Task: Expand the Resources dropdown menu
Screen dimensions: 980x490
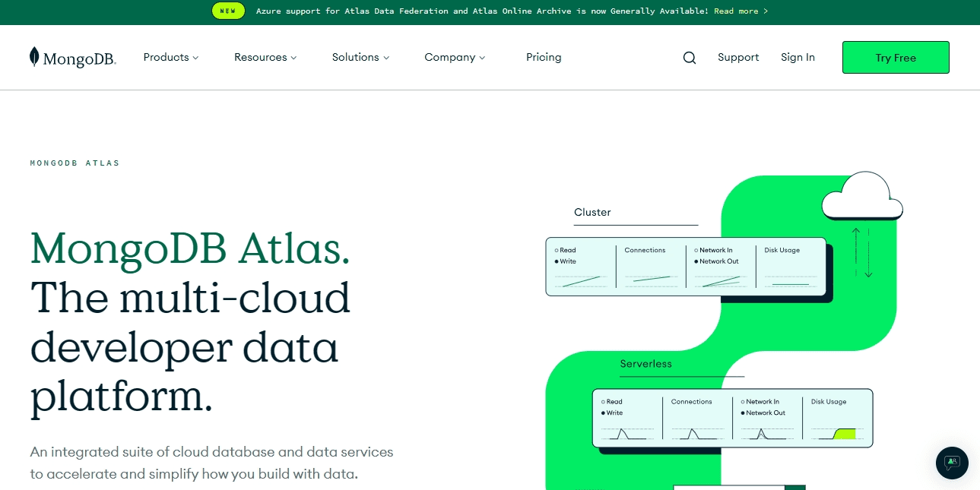Action: [x=265, y=57]
